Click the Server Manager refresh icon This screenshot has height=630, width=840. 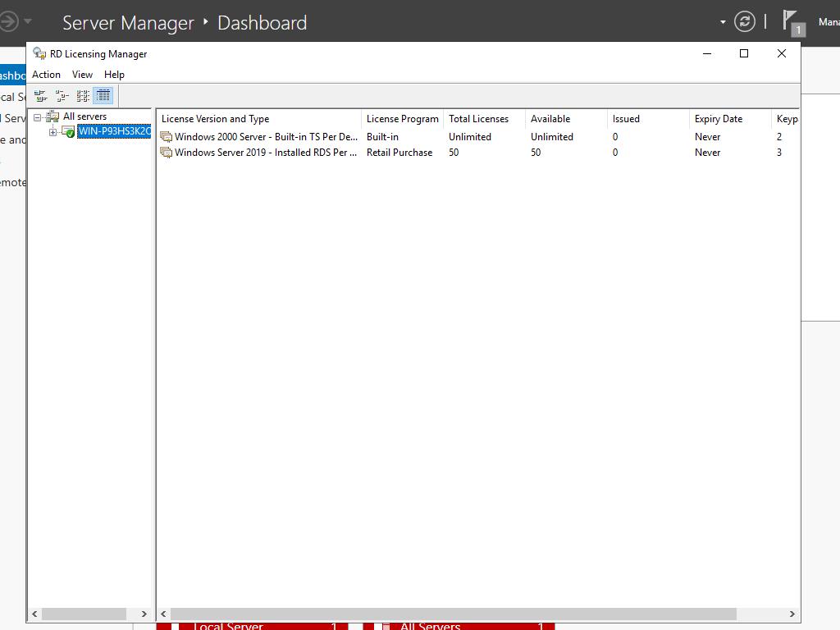coord(744,22)
